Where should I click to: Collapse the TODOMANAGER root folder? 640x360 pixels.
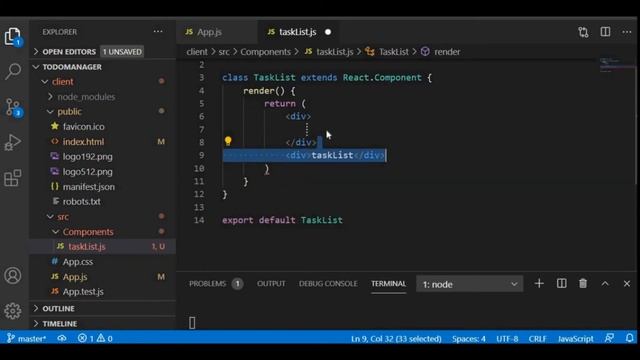point(103,67)
